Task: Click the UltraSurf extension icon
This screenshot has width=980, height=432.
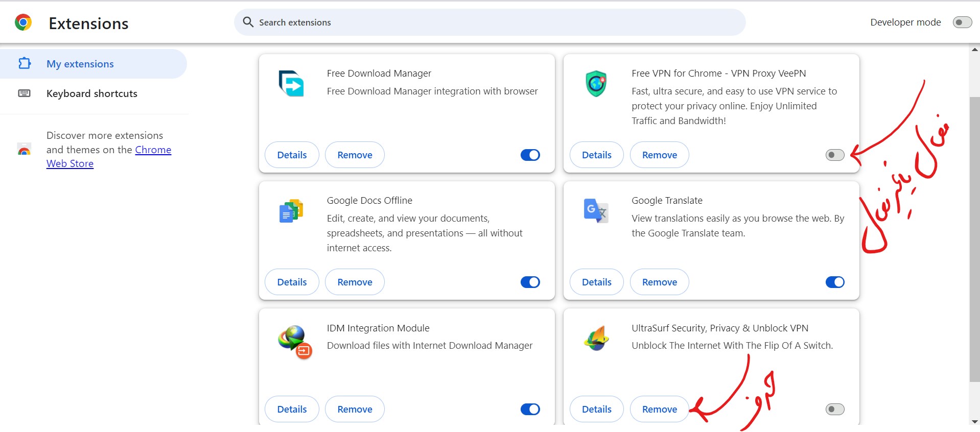Action: (596, 338)
